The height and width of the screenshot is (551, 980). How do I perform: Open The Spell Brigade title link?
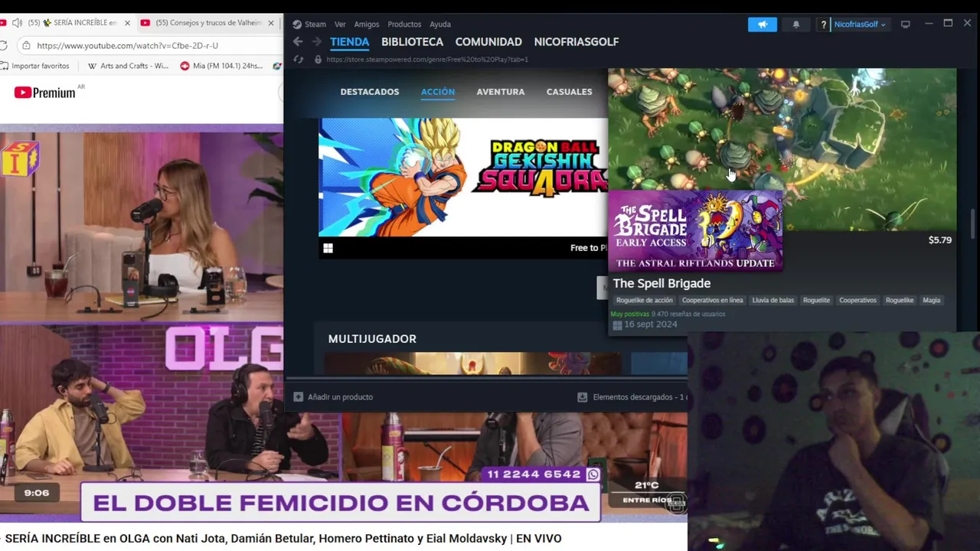click(661, 283)
